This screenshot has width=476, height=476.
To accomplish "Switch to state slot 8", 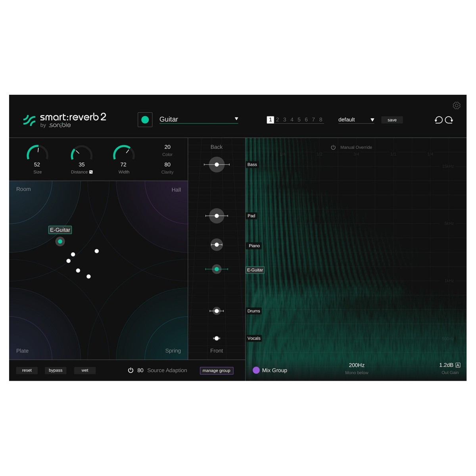I will tap(321, 120).
